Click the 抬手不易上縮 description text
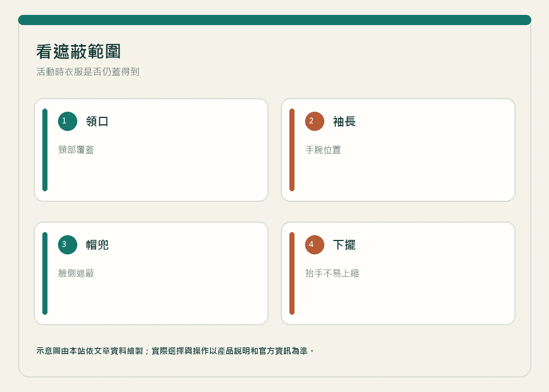This screenshot has width=549, height=392. point(332,273)
